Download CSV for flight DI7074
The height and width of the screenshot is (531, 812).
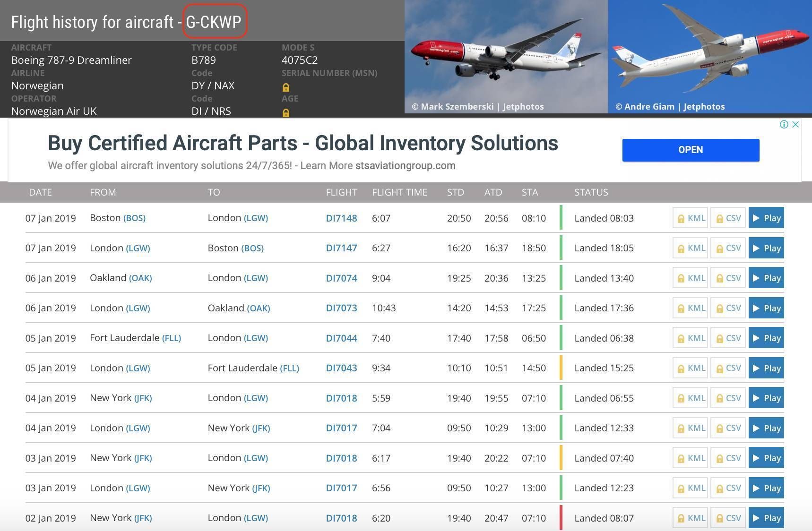click(728, 278)
